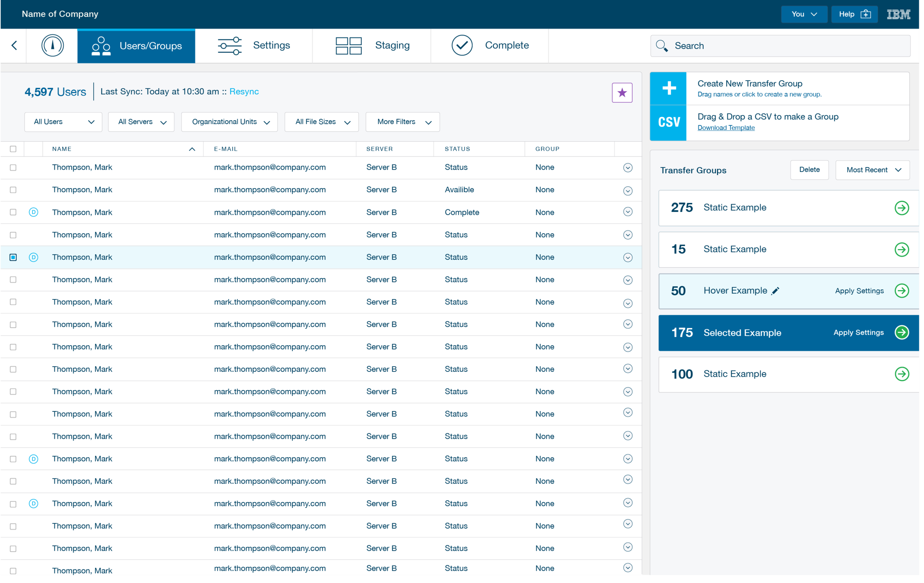The width and height of the screenshot is (924, 583).
Task: Click arrow icon on 50 Hover Example
Action: tap(902, 291)
